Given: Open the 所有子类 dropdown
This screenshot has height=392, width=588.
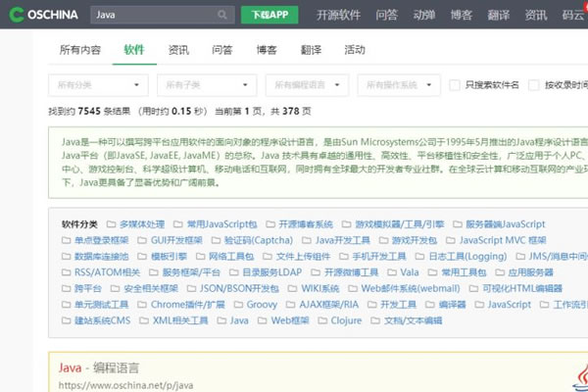Looking at the screenshot, I should pos(207,85).
